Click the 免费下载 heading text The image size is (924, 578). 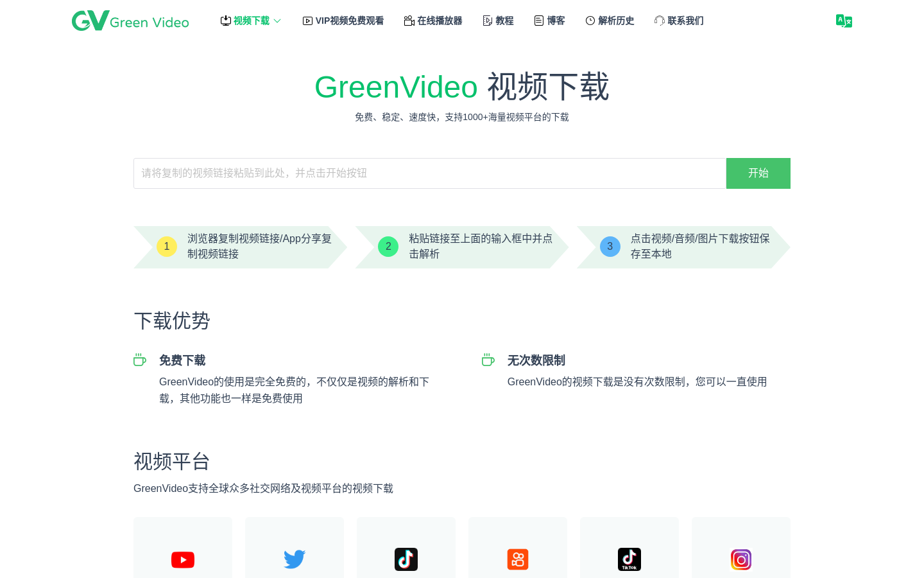[x=182, y=360]
